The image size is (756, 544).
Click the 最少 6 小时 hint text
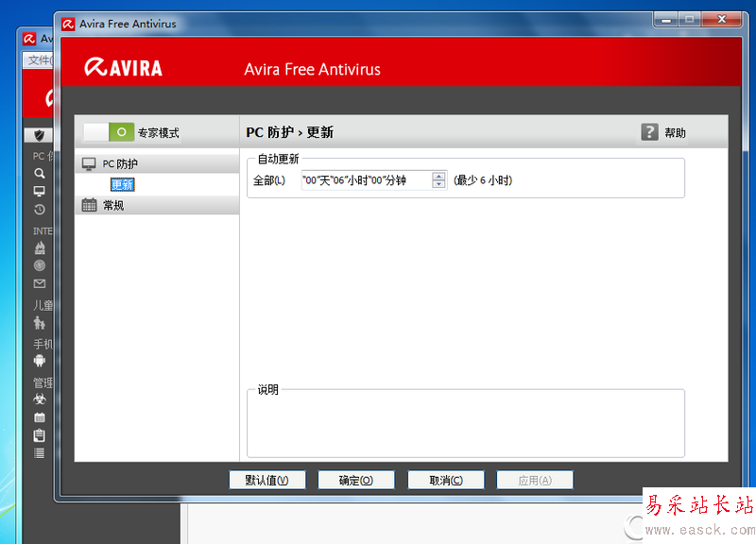483,180
